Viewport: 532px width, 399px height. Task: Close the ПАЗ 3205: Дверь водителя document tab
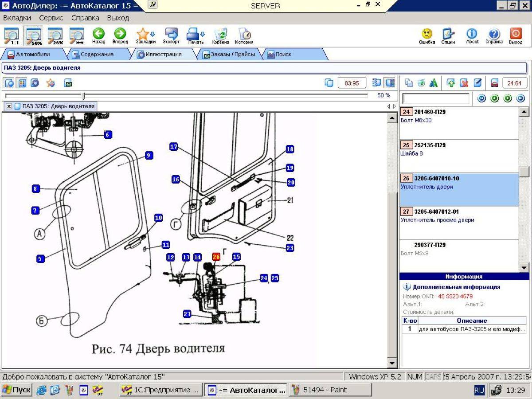click(9, 106)
